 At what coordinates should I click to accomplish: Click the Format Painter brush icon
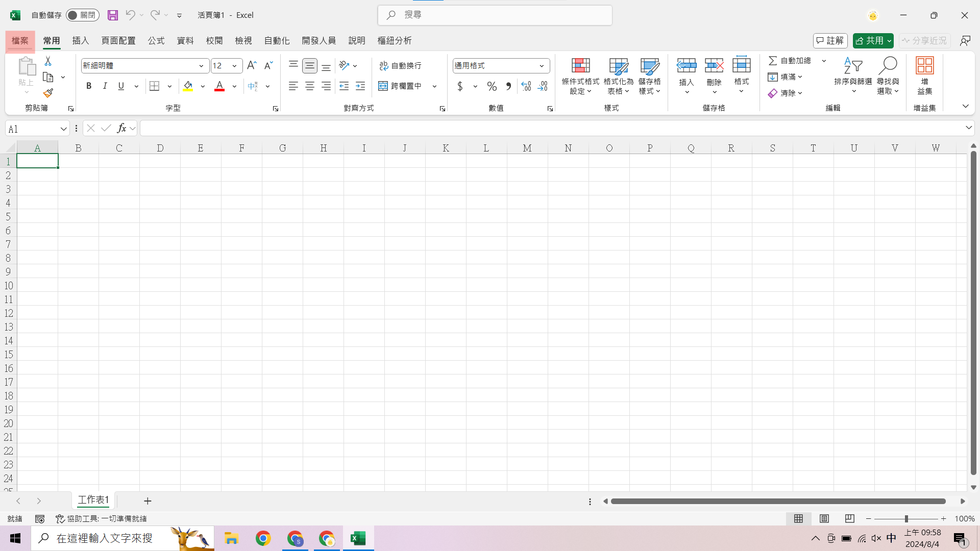[x=48, y=93]
